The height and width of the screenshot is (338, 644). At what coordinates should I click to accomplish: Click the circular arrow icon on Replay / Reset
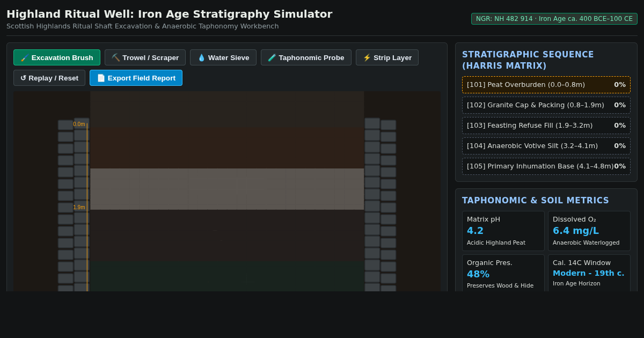tap(24, 78)
